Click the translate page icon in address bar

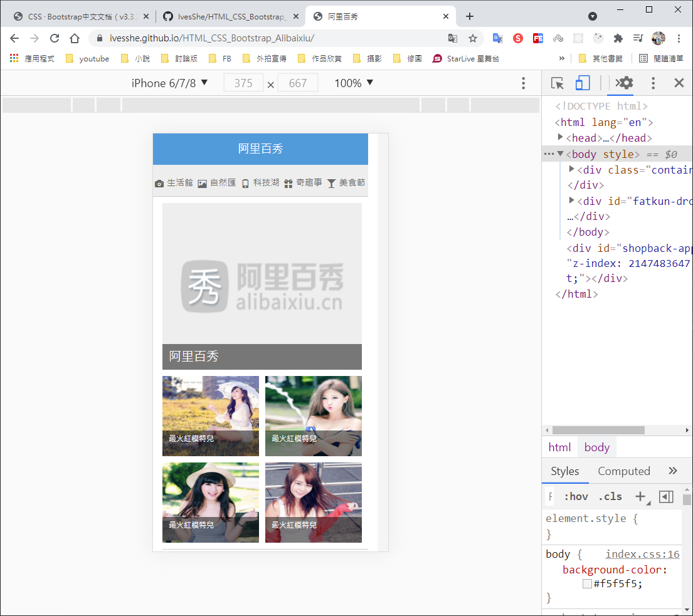tap(453, 38)
